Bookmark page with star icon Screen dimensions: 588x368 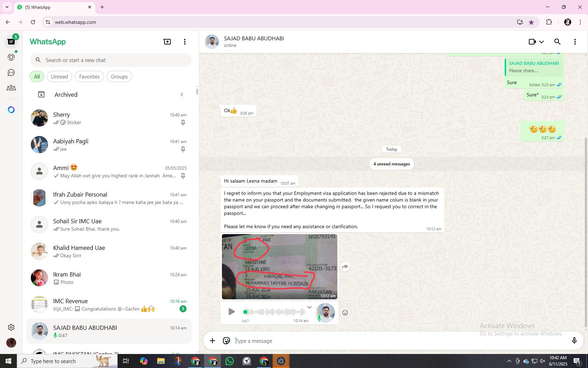click(531, 22)
